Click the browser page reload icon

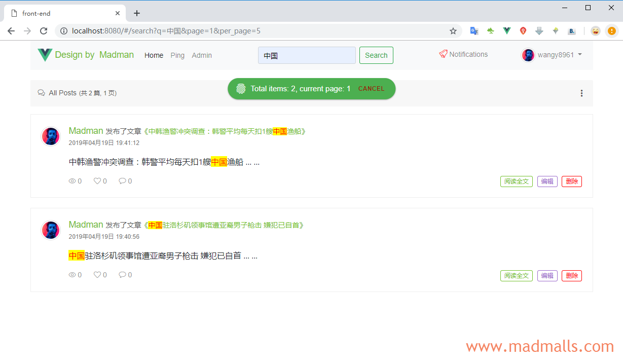point(44,31)
